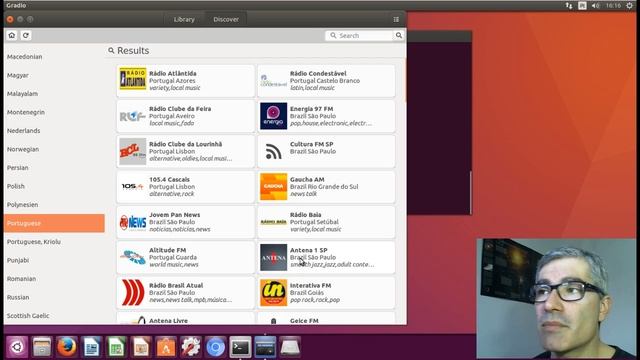Open Rádio Condestável station card

click(326, 80)
